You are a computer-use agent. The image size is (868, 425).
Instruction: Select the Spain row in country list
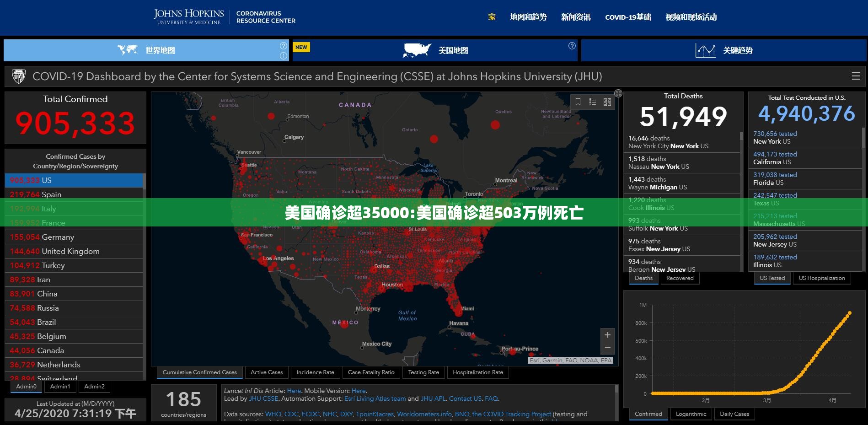click(74, 194)
